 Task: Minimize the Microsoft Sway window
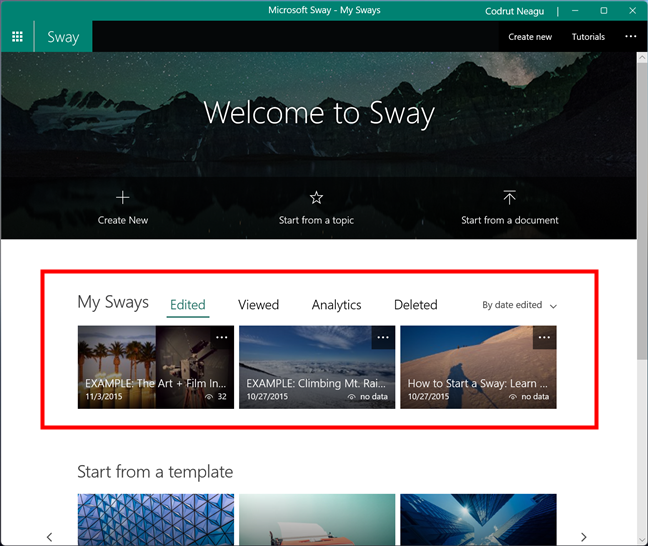pos(575,11)
